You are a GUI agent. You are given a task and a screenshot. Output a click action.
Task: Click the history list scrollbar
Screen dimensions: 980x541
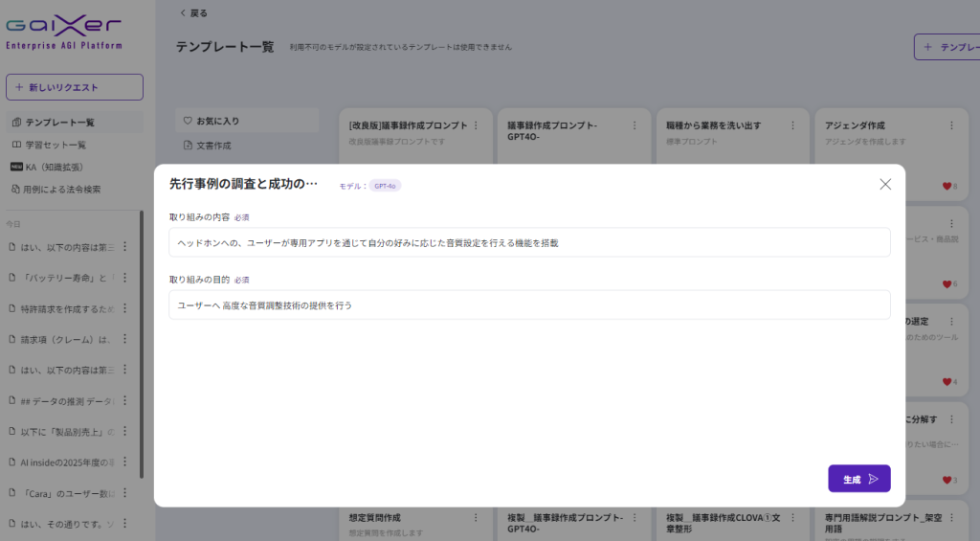[x=142, y=345]
